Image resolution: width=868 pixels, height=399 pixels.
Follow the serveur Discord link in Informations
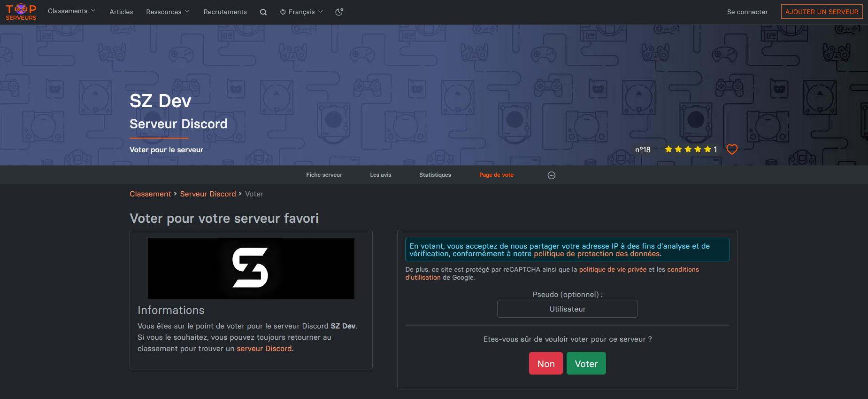[264, 349]
